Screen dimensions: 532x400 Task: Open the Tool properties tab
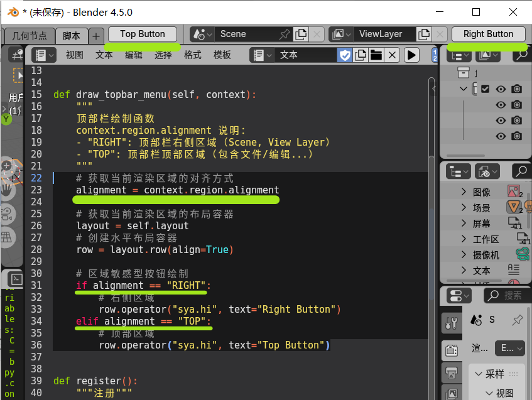[x=452, y=323]
